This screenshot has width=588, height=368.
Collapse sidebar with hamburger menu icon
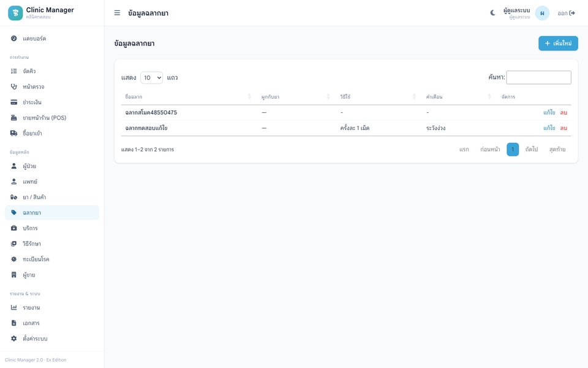(117, 13)
